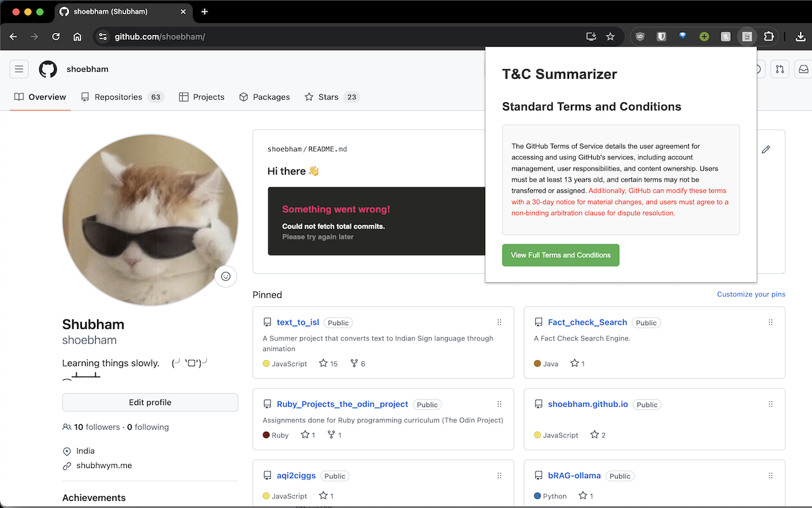Open the Chrome extensions puzzle icon
812x508 pixels.
pyautogui.click(x=768, y=37)
